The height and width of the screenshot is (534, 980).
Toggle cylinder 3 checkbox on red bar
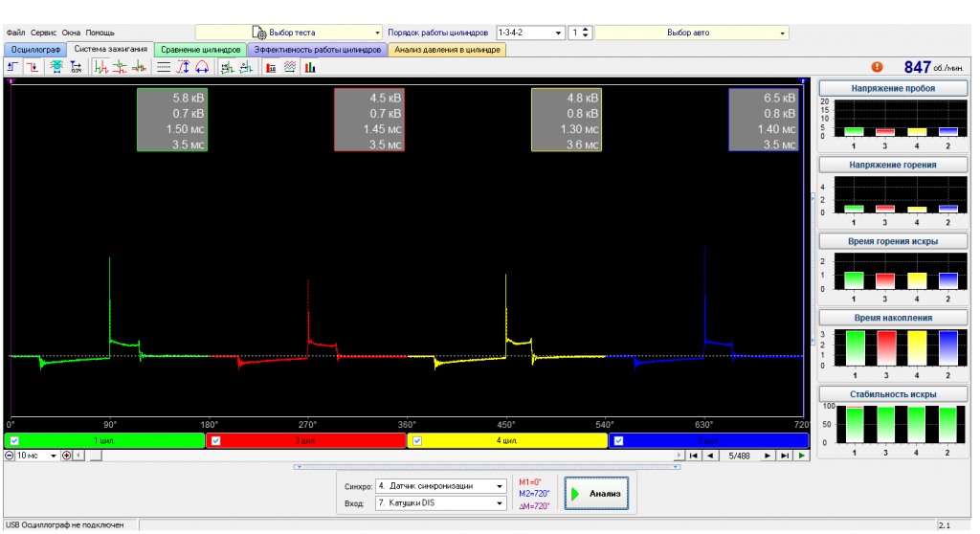pyautogui.click(x=215, y=441)
